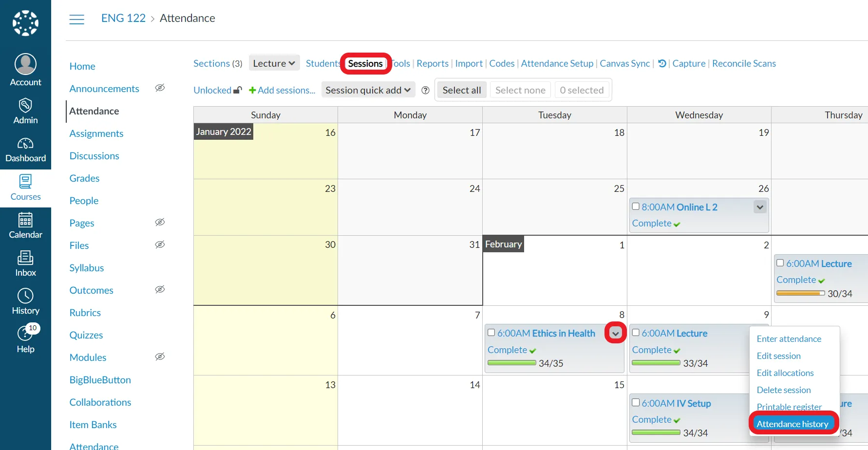Image resolution: width=868 pixels, height=450 pixels.
Task: Click the Ethics in Health 34/35 progress bar
Action: pyautogui.click(x=511, y=363)
